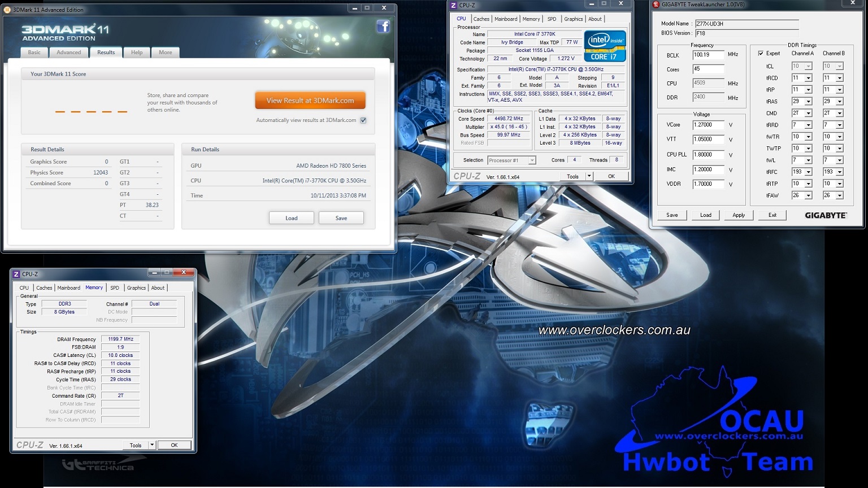Open tWL Channel A dropdown
Screen dimensions: 868x488
pyautogui.click(x=809, y=160)
